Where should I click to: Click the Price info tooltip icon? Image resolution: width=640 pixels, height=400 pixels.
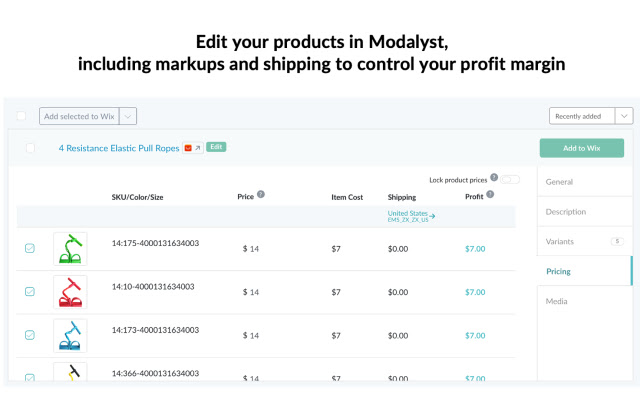261,194
